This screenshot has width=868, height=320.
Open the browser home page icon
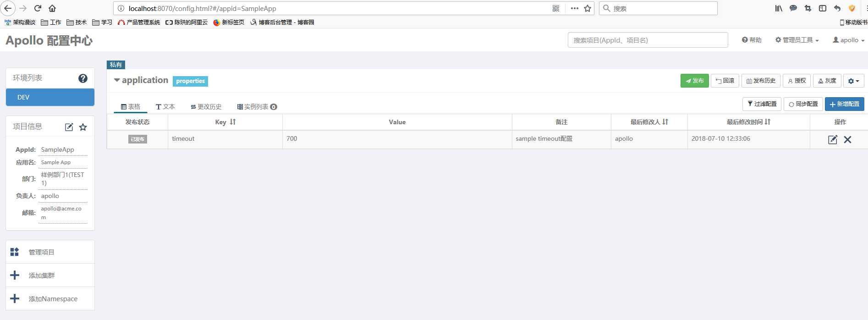(x=52, y=8)
